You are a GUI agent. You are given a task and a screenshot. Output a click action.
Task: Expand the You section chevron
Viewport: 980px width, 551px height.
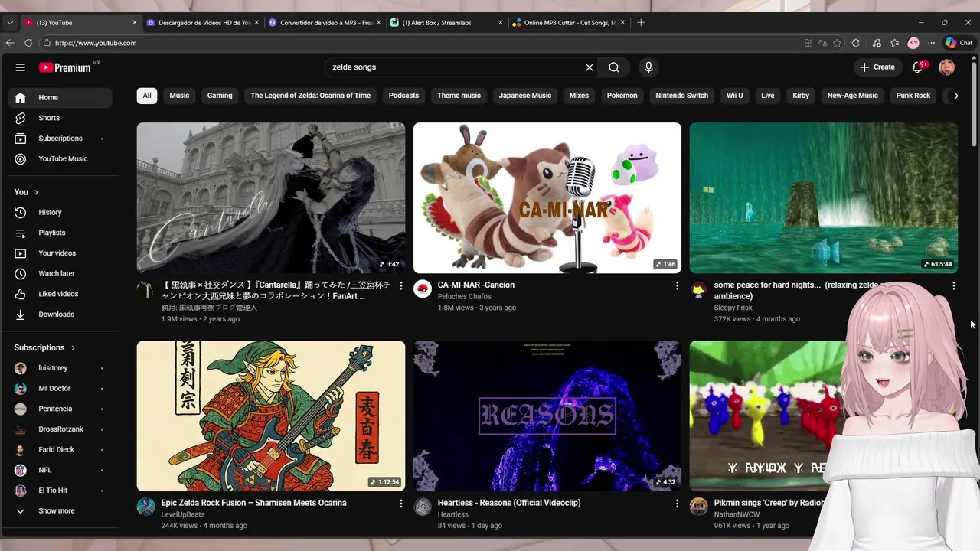point(36,192)
